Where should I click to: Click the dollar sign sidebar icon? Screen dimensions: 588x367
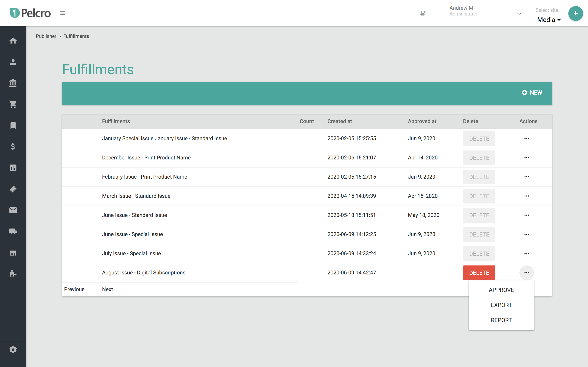tap(13, 147)
